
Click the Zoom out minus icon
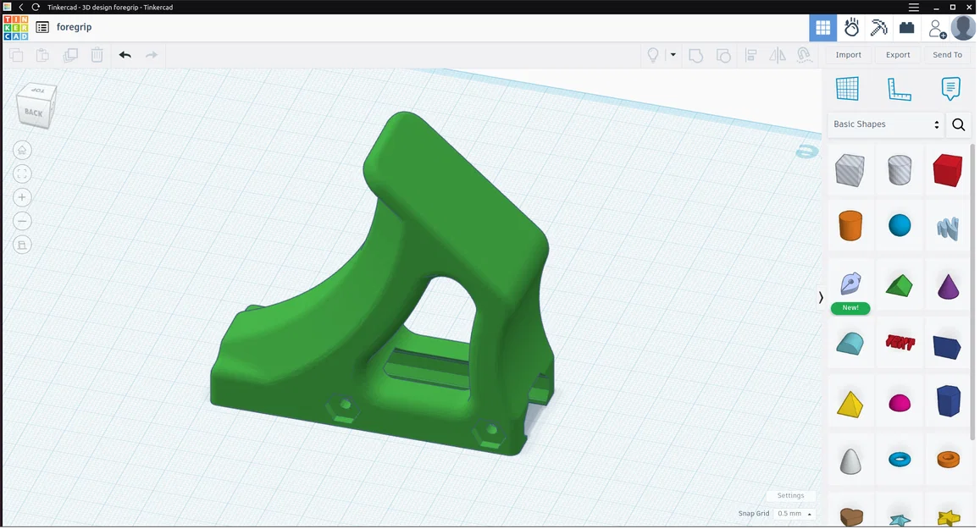22,221
